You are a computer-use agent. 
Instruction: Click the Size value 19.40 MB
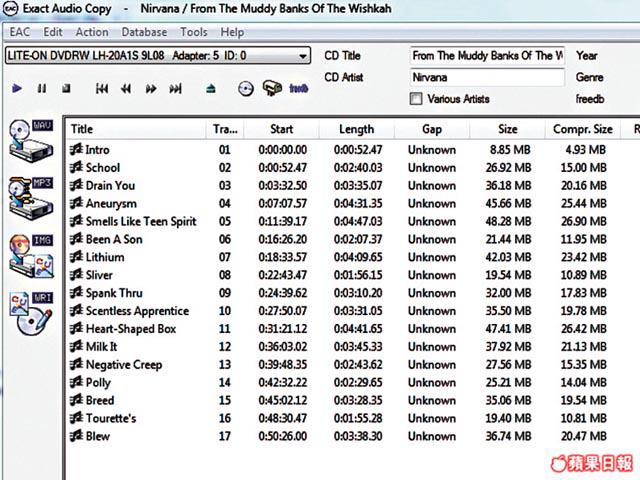508,418
